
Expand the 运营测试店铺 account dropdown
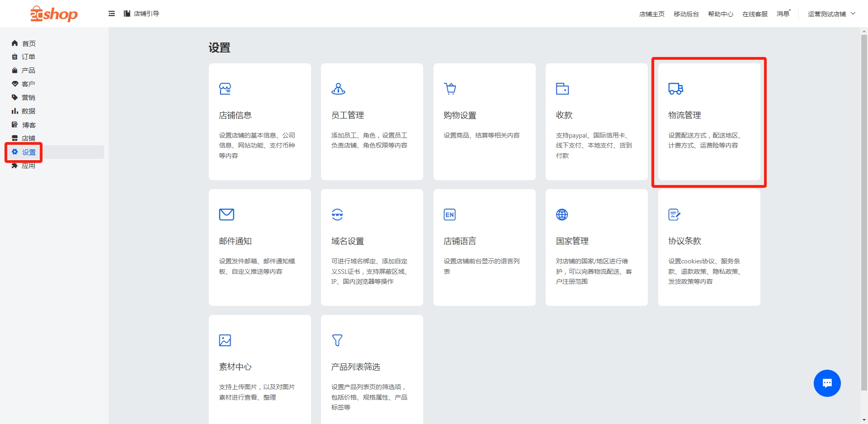831,14
